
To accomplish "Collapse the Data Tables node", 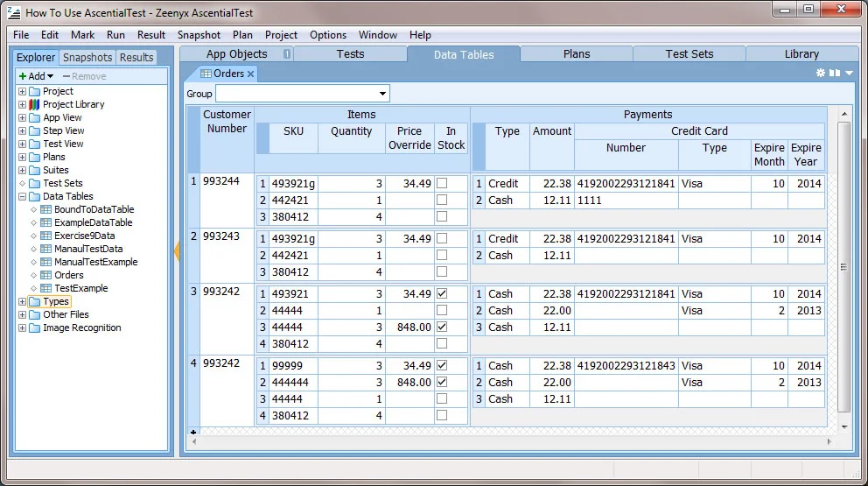I will pos(22,196).
